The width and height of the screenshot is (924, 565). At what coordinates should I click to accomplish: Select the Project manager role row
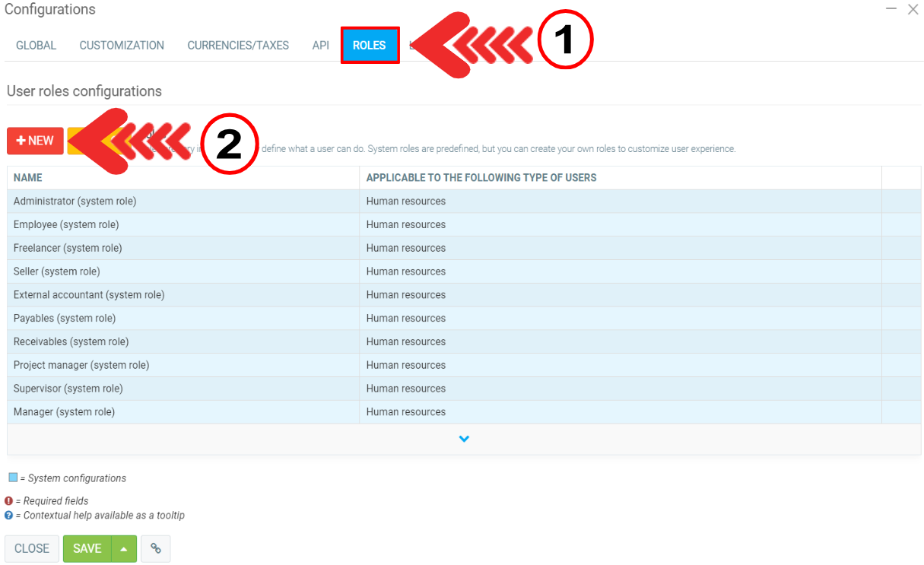point(81,365)
